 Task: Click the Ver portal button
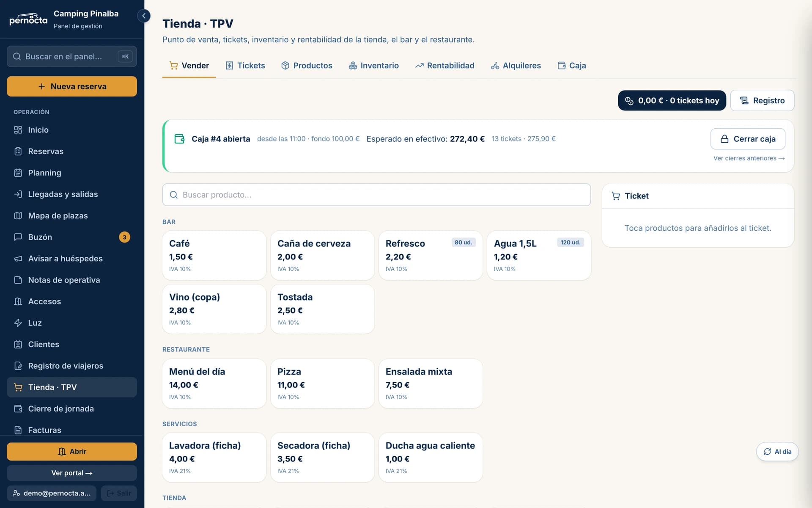pyautogui.click(x=72, y=473)
